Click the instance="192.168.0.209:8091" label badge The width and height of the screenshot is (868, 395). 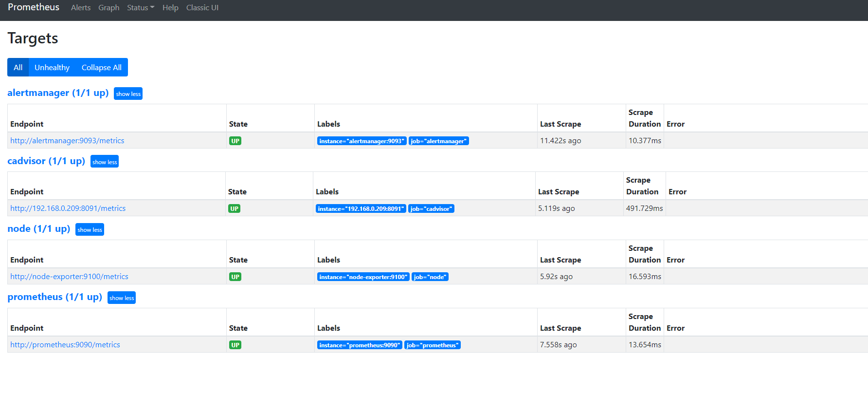coord(361,208)
